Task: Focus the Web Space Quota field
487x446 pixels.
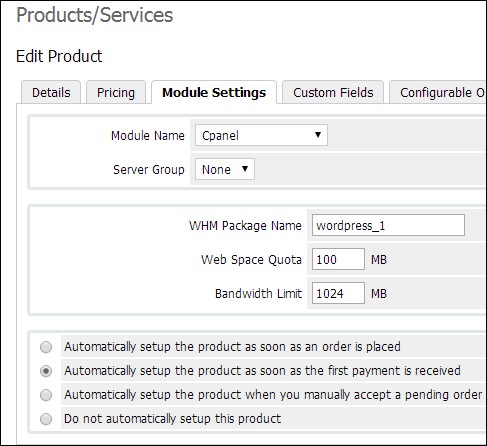Action: click(338, 259)
